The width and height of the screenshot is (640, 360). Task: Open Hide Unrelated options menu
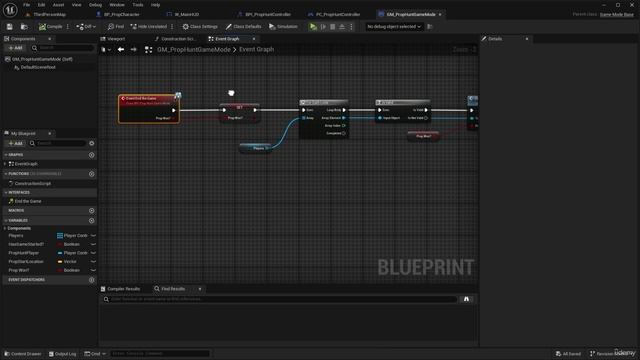point(172,27)
